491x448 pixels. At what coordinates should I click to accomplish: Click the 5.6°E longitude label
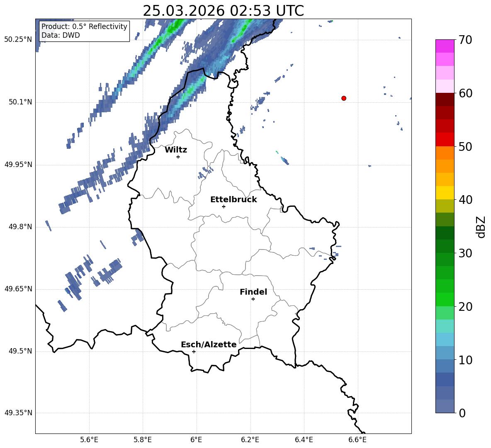[89, 440]
